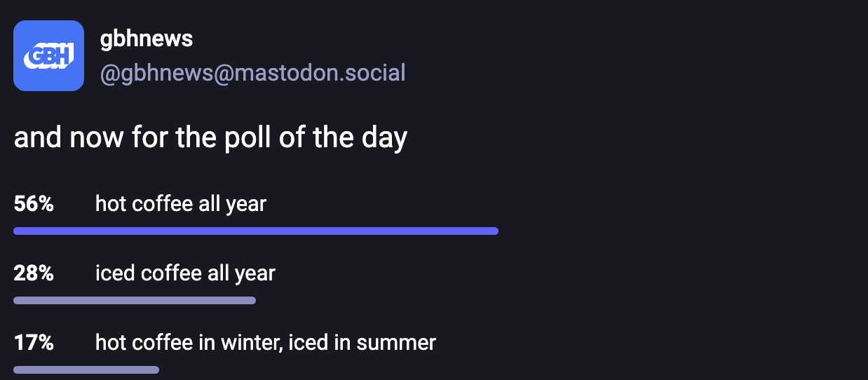This screenshot has height=380, width=868.
Task: Click the bright blue leading result bar
Action: click(x=256, y=231)
